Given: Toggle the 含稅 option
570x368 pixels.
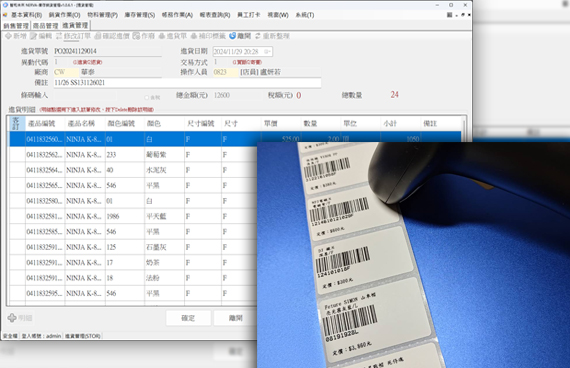Looking at the screenshot, I should pos(146,97).
